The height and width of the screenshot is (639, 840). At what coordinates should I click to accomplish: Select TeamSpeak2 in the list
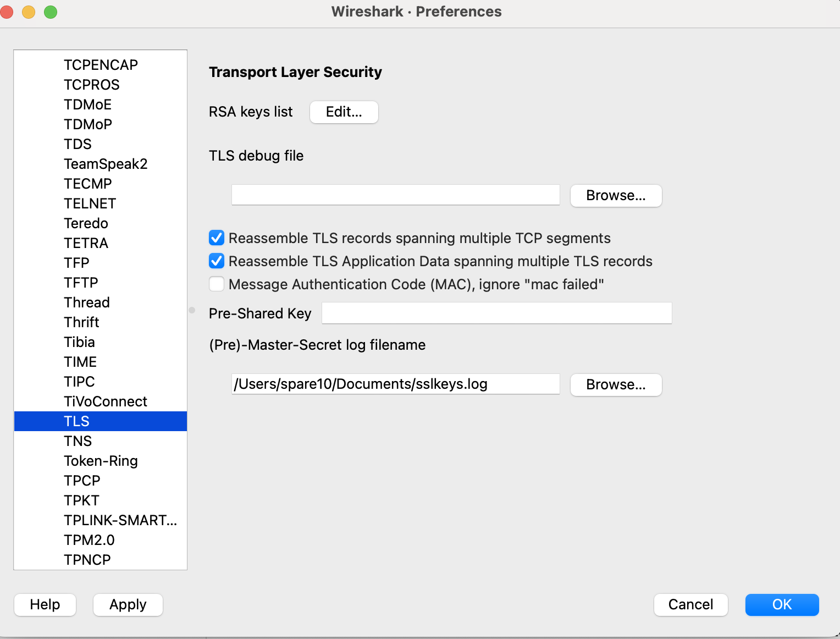point(101,164)
